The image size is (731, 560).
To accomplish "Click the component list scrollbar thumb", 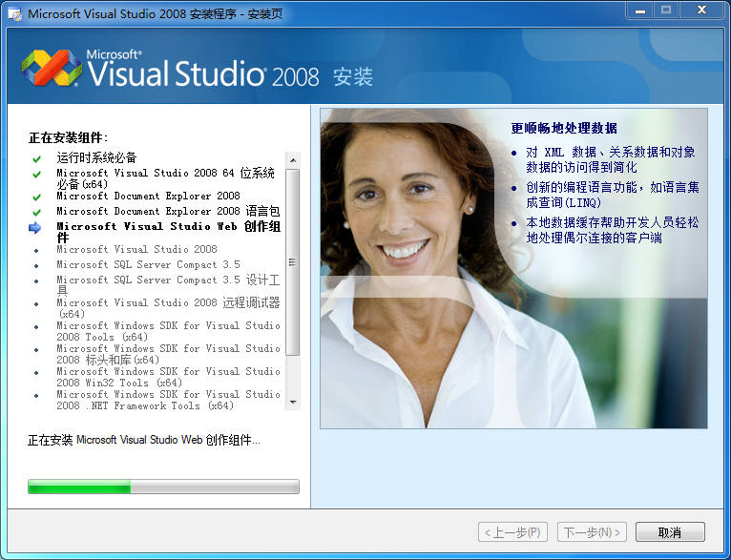I will coord(293,262).
